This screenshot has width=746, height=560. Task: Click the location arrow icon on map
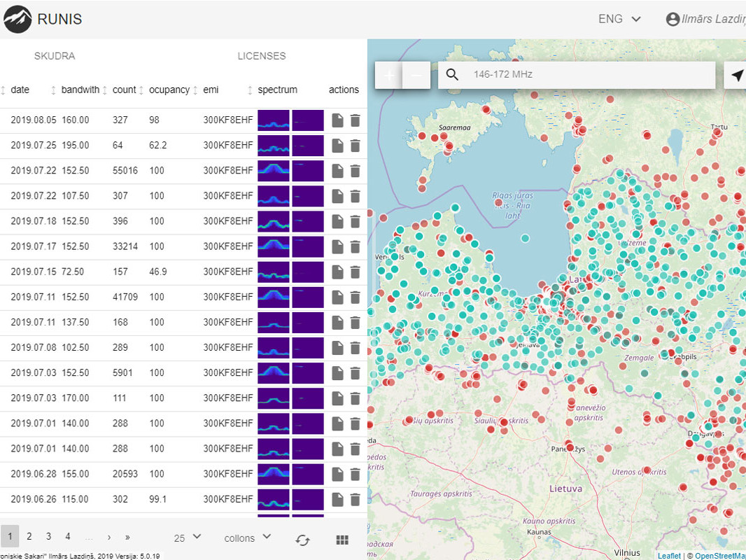(x=737, y=76)
